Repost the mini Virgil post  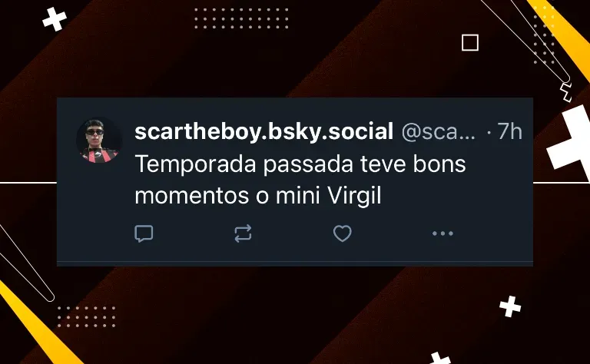(x=243, y=233)
